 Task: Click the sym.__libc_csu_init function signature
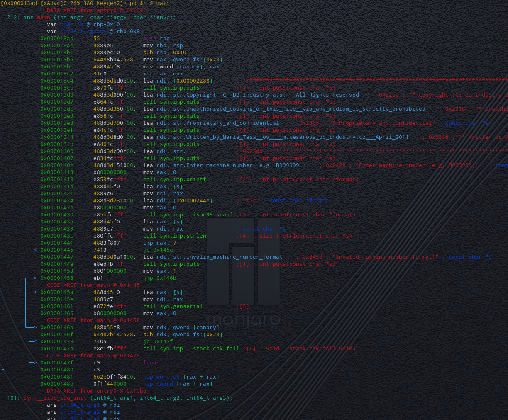(x=120, y=398)
